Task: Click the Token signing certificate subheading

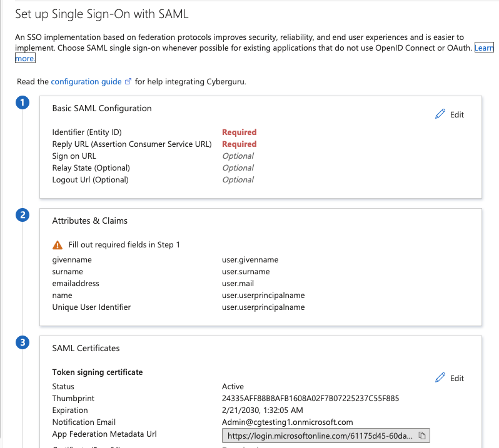Action: (x=98, y=372)
